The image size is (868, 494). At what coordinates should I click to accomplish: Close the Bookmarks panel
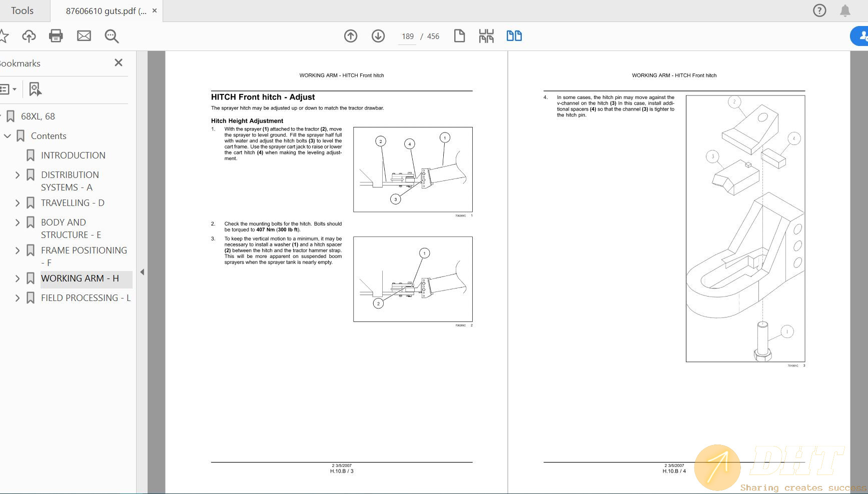119,62
